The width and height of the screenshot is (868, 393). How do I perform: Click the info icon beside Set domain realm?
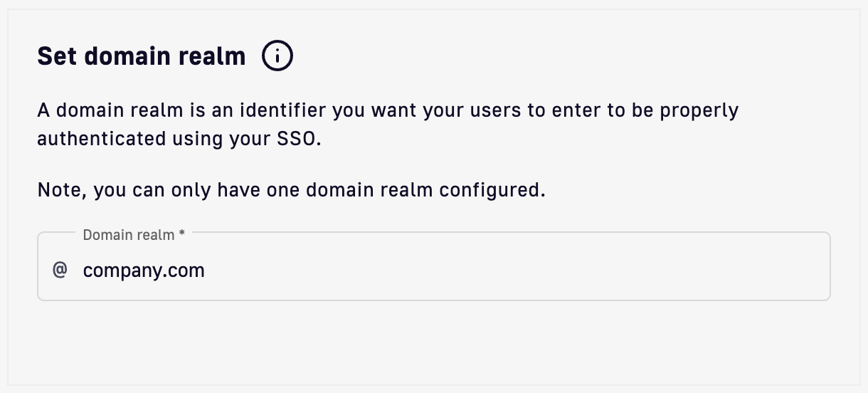coord(277,56)
